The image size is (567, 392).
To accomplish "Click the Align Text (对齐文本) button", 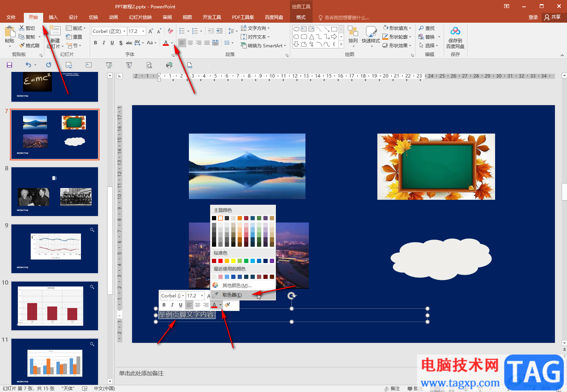I will click(x=255, y=37).
